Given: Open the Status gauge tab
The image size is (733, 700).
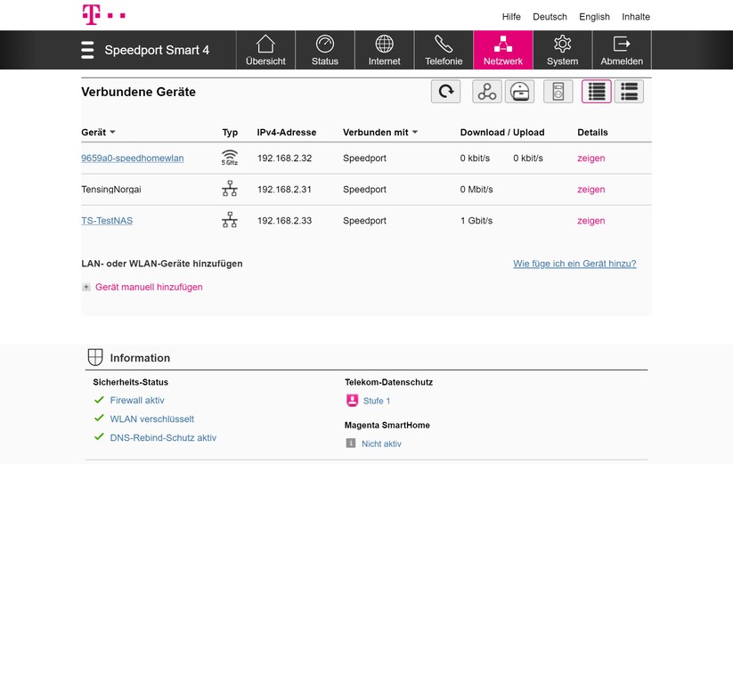Looking at the screenshot, I should pyautogui.click(x=325, y=50).
